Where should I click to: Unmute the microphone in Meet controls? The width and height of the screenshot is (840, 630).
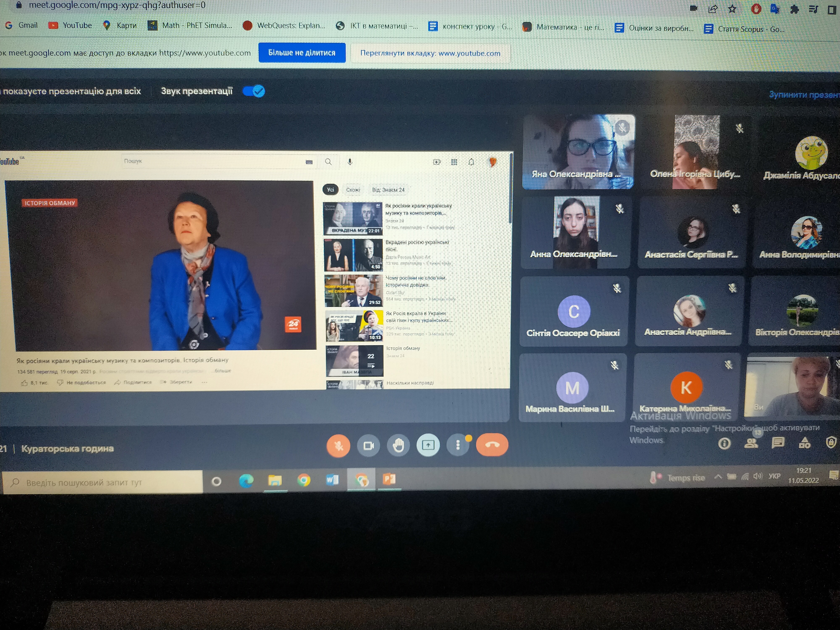pos(338,445)
